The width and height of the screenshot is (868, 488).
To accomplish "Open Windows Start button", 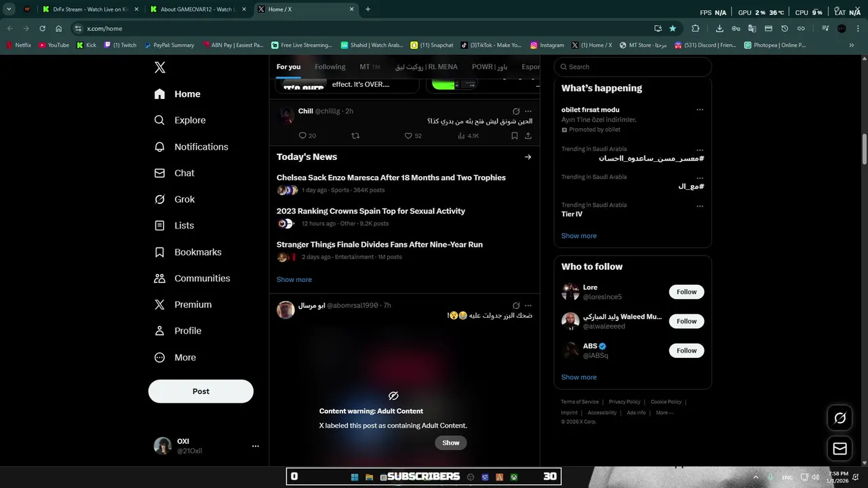I will click(354, 477).
